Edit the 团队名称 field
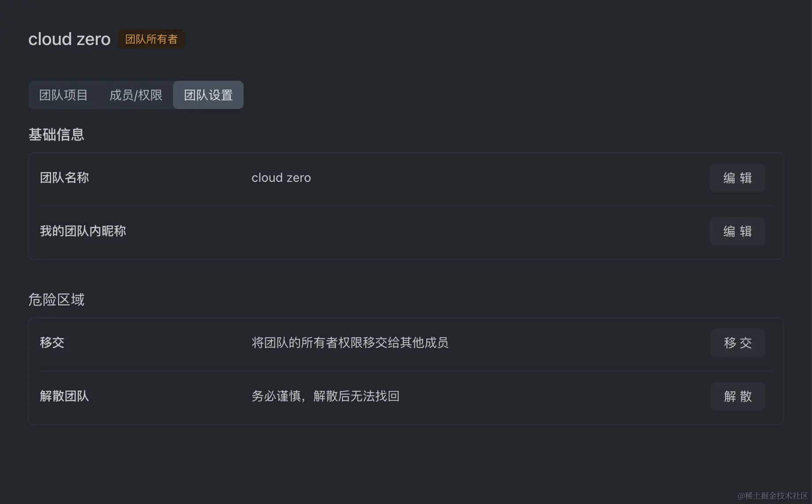 737,178
